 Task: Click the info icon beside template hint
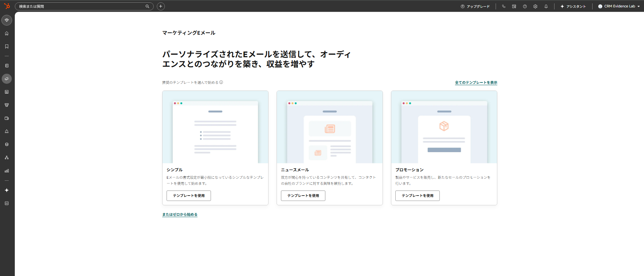[221, 82]
